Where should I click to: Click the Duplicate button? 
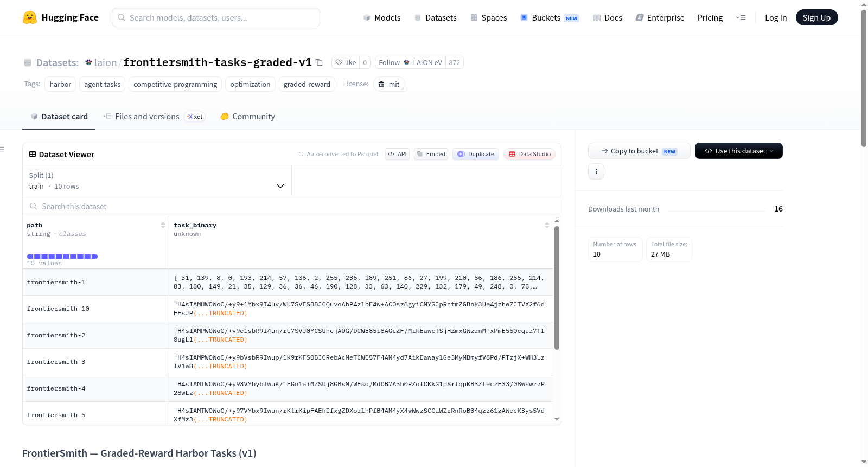(x=476, y=154)
